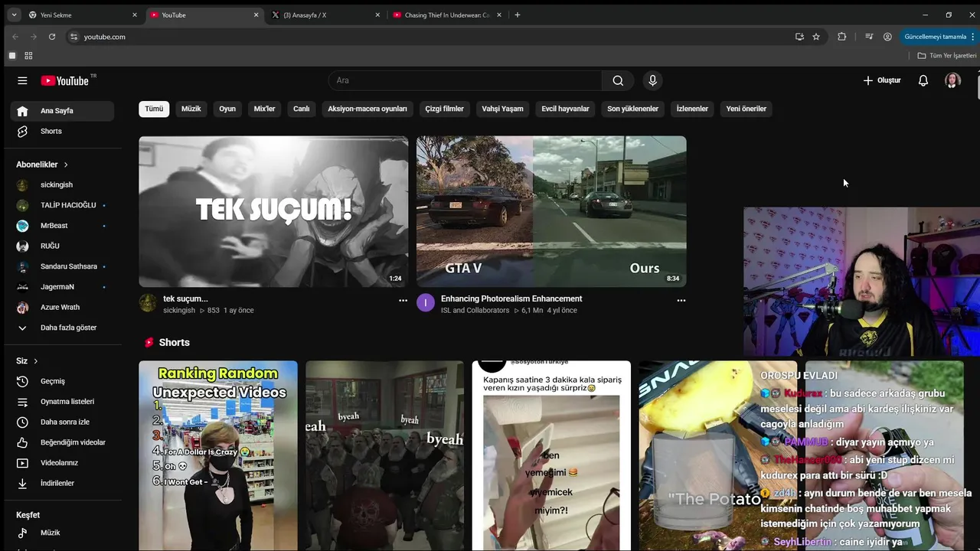Open the tab search dropdown arrow
The height and width of the screenshot is (551, 980).
[14, 15]
